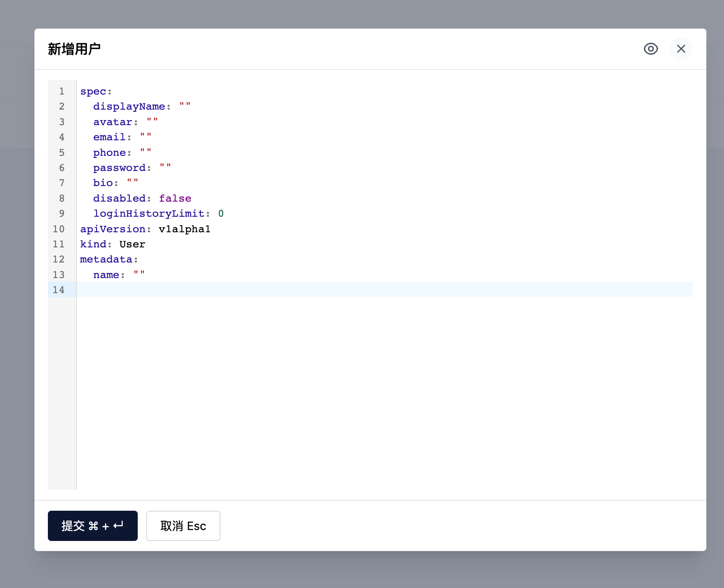724x588 pixels.
Task: Click the bio field value
Action: pyautogui.click(x=132, y=183)
